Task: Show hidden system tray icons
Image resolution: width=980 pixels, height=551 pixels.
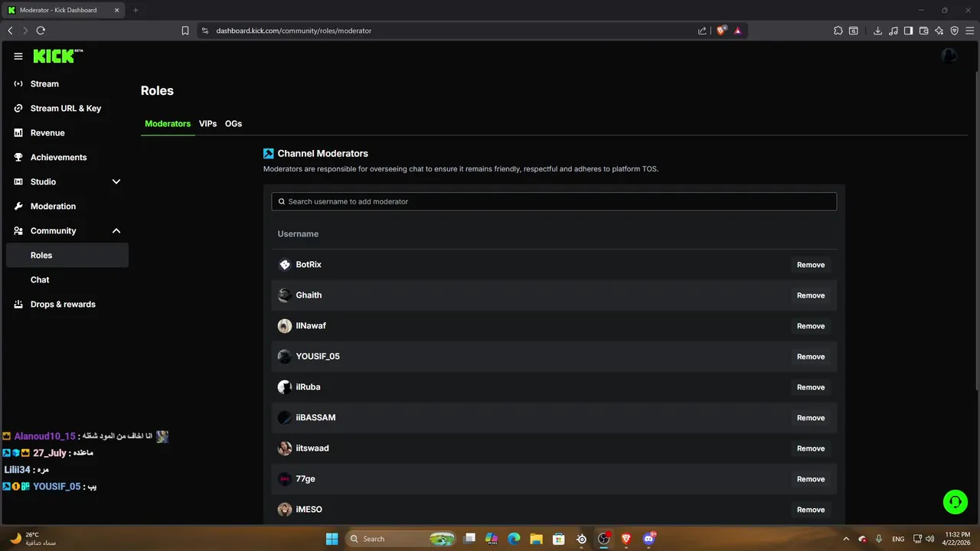Action: coord(846,539)
